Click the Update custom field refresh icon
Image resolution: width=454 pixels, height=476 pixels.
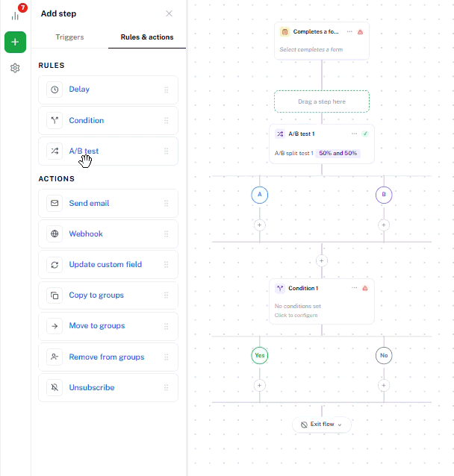click(55, 265)
